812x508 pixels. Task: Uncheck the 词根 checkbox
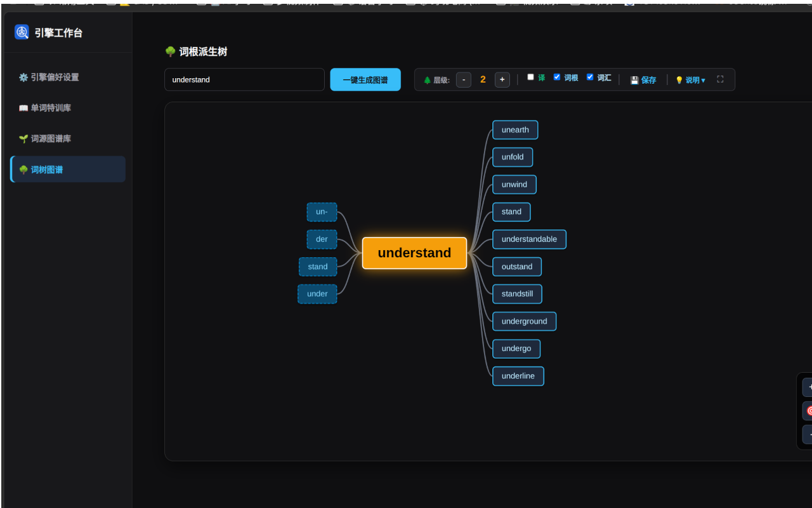tap(557, 77)
